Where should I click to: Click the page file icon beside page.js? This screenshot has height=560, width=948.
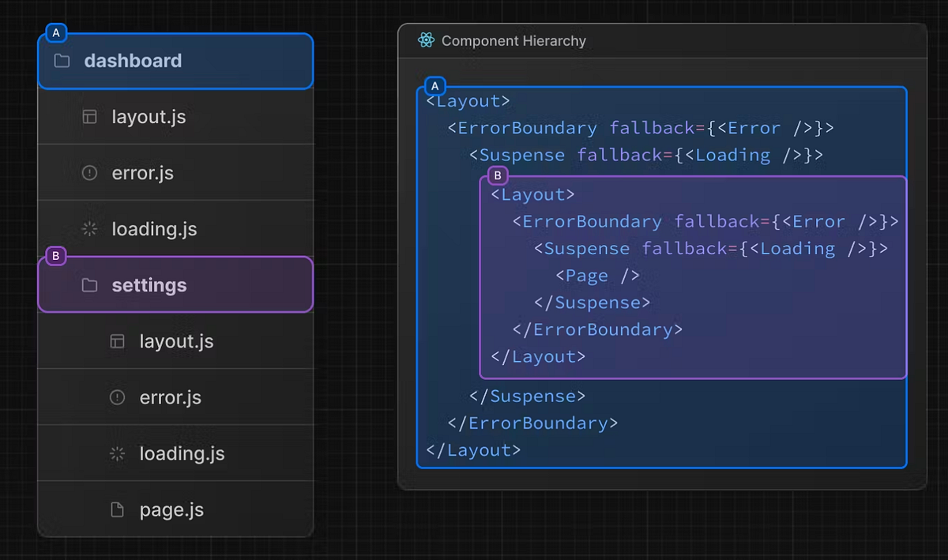117,509
